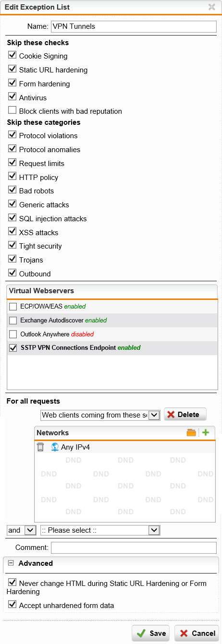Select the Any IPv4 network globe icon
Image resolution: width=222 pixels, height=644 pixels.
click(x=55, y=447)
